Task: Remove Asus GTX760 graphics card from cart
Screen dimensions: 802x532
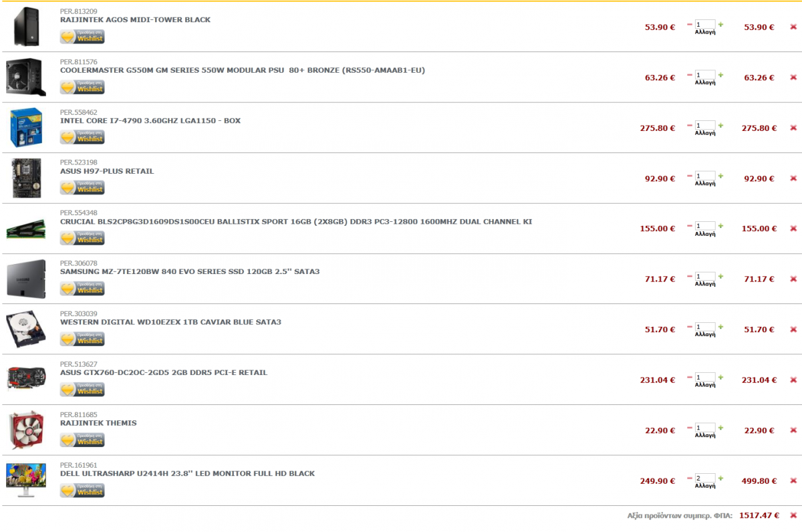Action: [793, 380]
